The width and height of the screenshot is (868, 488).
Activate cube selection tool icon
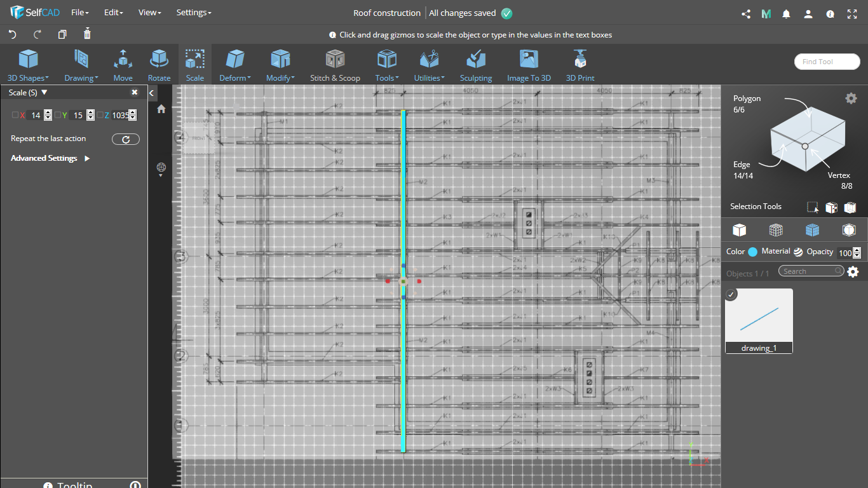pos(831,207)
